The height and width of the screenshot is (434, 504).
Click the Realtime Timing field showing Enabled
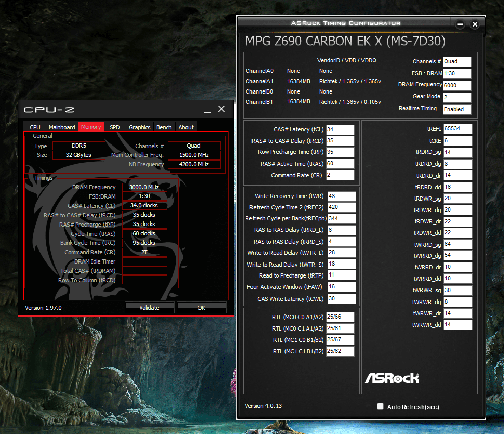(x=457, y=110)
